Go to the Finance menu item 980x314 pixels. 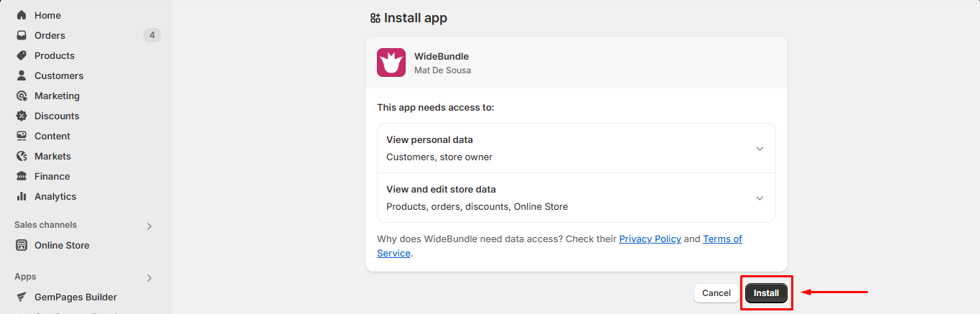52,176
